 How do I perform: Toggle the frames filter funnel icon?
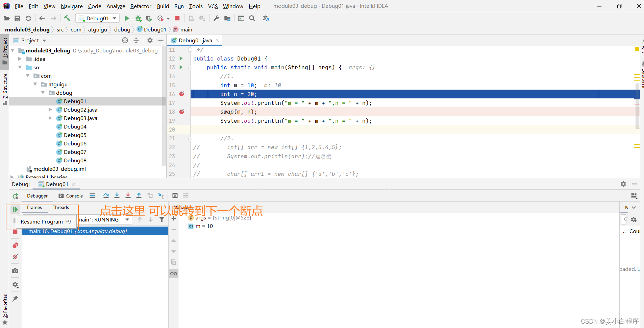(x=162, y=219)
